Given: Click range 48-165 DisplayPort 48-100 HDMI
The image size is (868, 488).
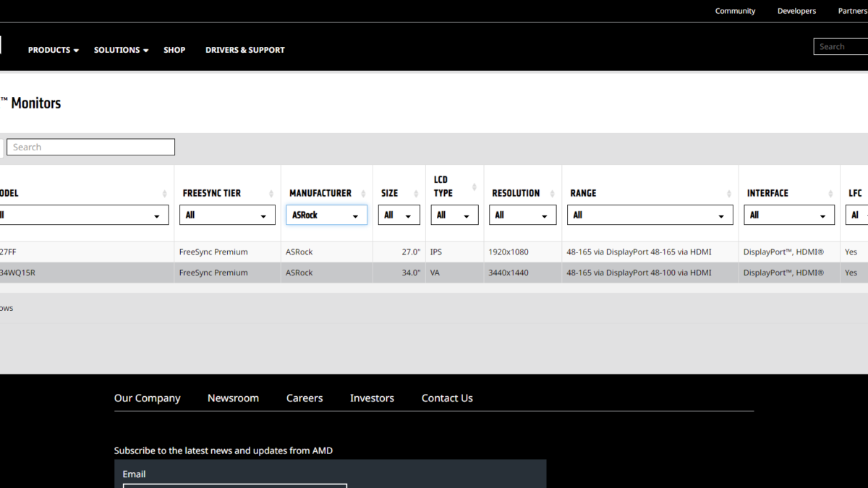Looking at the screenshot, I should [650, 273].
